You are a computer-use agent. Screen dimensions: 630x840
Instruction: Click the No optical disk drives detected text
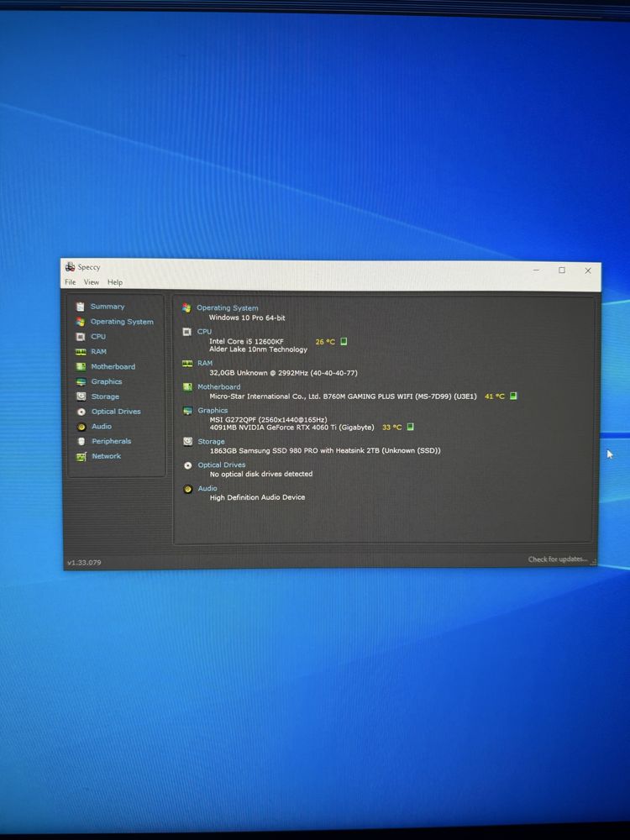tap(261, 474)
